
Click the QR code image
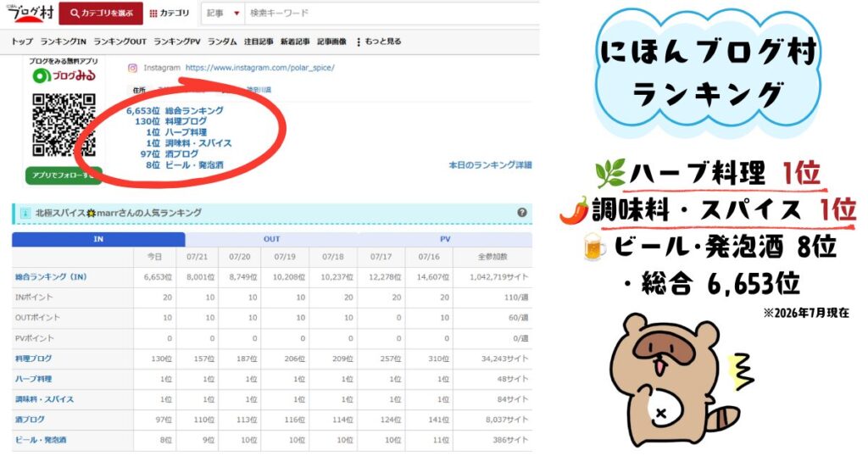point(64,125)
